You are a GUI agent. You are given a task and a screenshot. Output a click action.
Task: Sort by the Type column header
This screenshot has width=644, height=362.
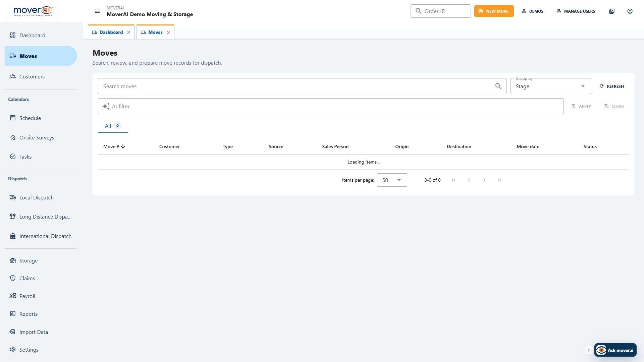(227, 146)
